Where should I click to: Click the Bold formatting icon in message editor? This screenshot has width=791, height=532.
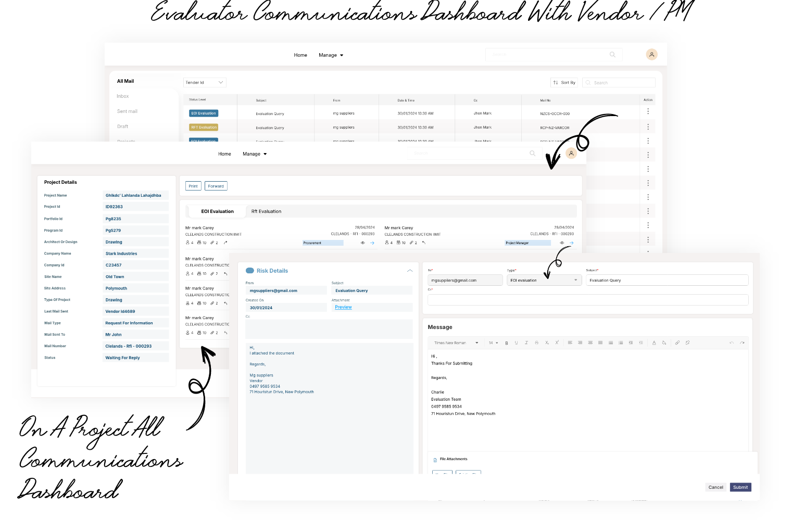[x=506, y=343]
